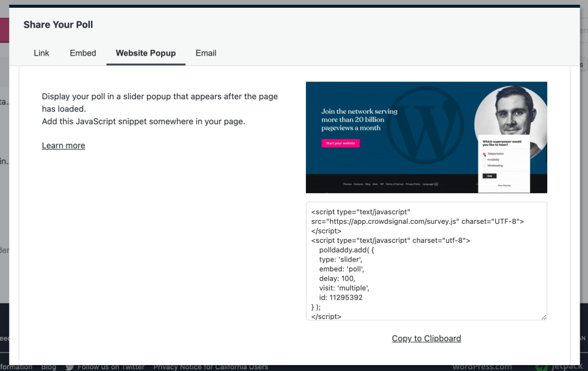Click the Twitter bird icon in the footer
The width and height of the screenshot is (588, 371).
(69, 367)
